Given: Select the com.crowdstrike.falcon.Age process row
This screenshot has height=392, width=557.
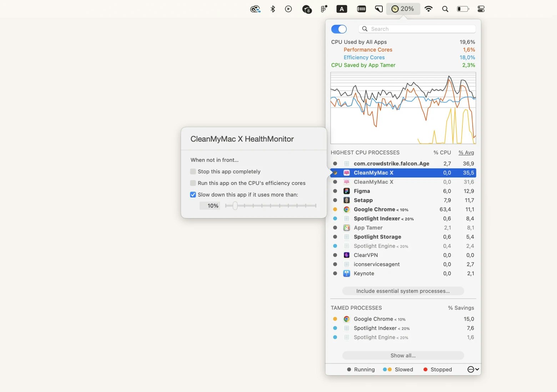Looking at the screenshot, I should (403, 164).
